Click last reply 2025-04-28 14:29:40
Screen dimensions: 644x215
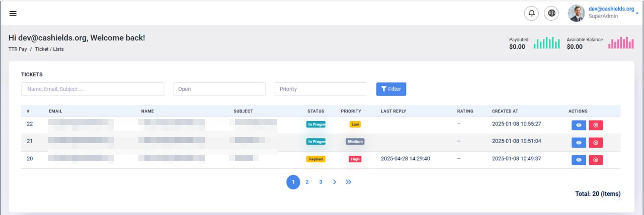[x=406, y=159]
